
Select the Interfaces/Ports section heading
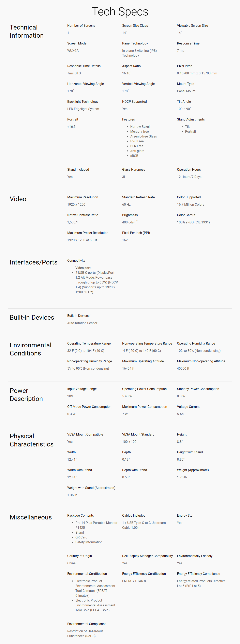[34, 262]
